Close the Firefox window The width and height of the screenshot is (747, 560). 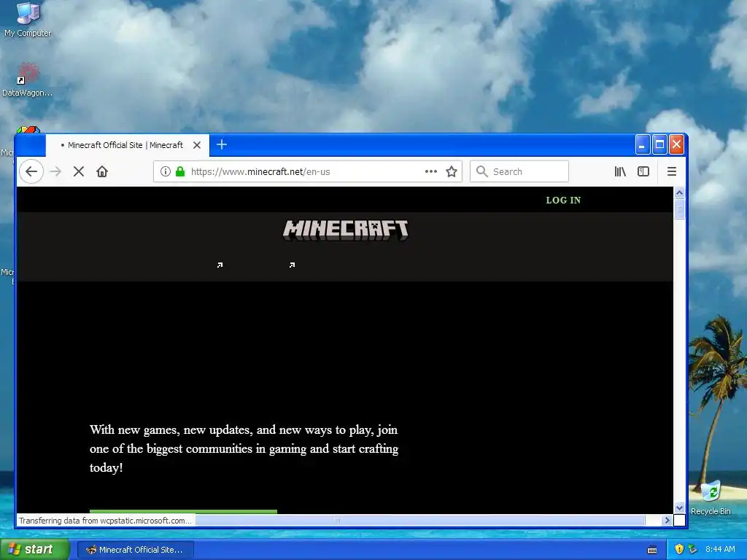tap(676, 144)
